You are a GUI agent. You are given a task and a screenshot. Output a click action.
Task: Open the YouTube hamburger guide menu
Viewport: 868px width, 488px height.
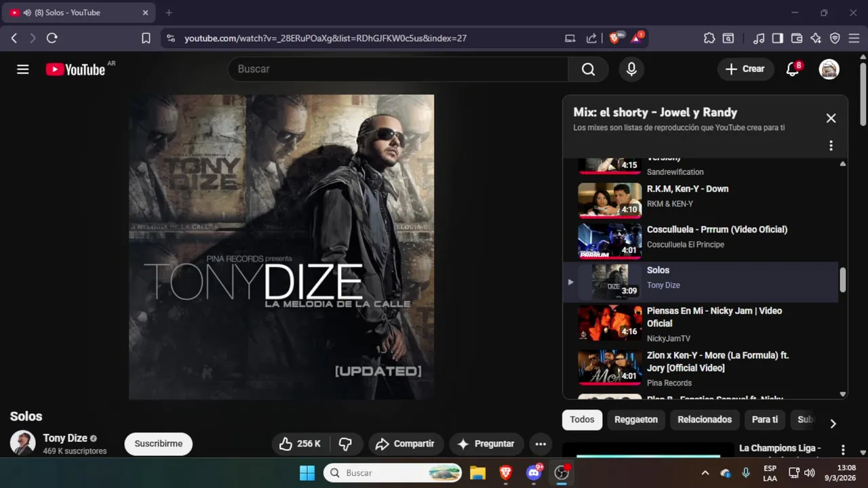23,69
